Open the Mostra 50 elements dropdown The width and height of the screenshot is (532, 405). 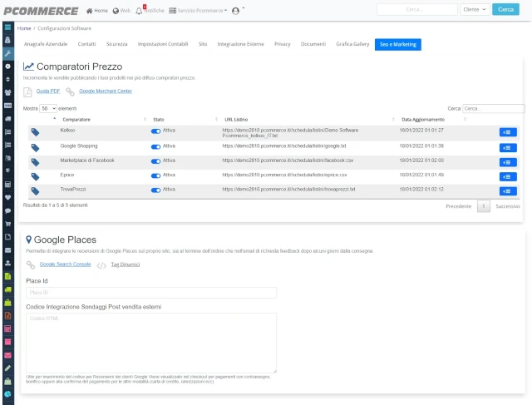click(x=48, y=109)
